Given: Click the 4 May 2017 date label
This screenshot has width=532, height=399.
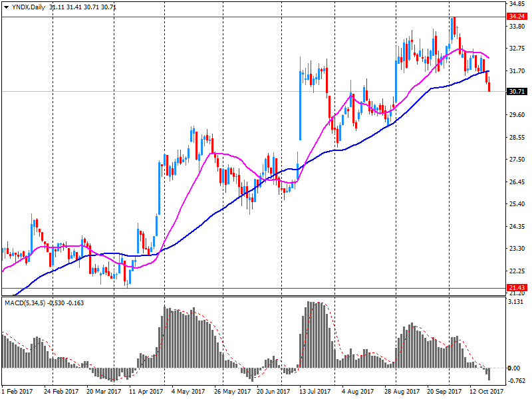Looking at the screenshot, I should pos(188,392).
